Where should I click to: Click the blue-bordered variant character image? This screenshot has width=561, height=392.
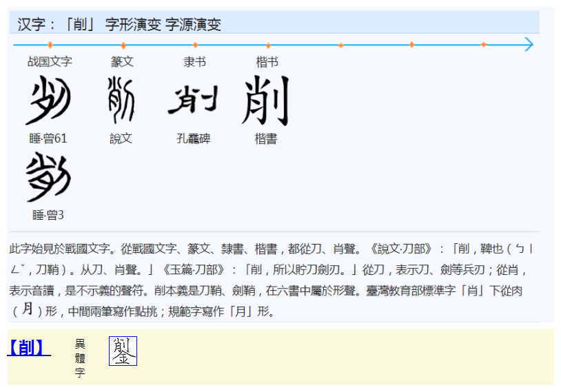123,351
